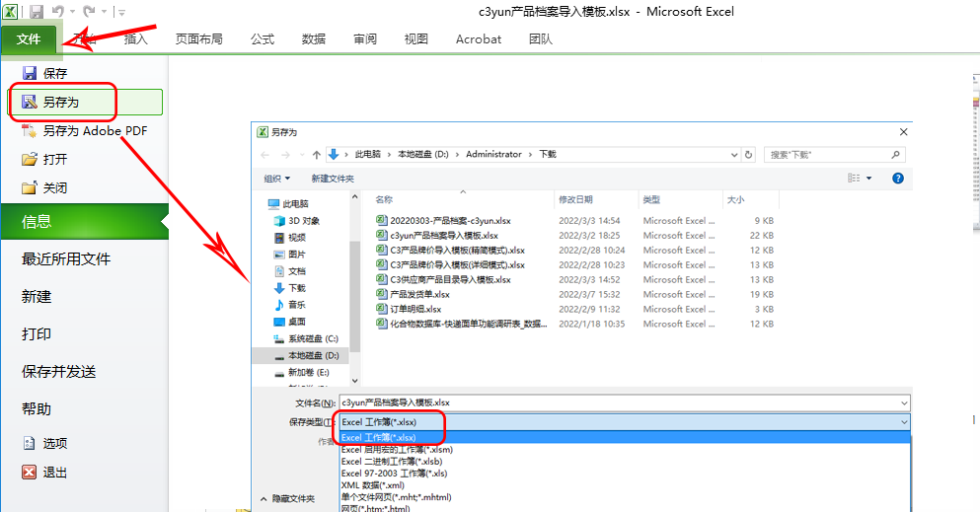The image size is (980, 512).
Task: Click the Save icon in quick access toolbar
Action: point(37,11)
